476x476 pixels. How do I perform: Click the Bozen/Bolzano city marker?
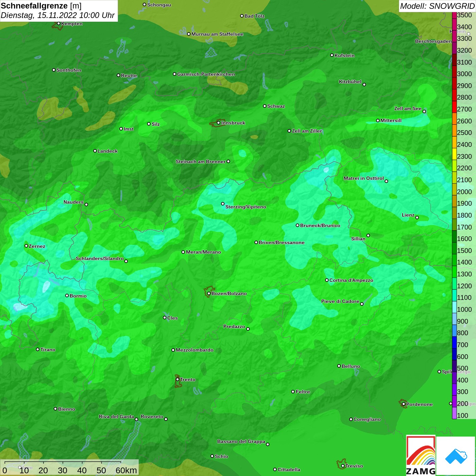[x=209, y=293]
